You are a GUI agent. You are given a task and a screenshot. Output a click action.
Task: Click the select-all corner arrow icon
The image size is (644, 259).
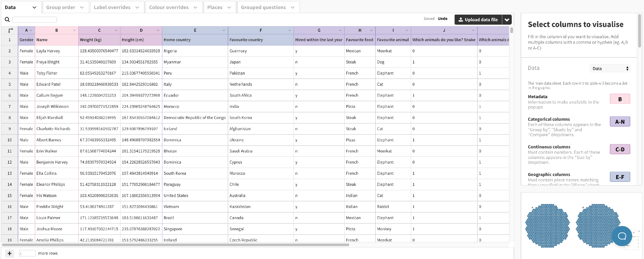click(x=10, y=30)
